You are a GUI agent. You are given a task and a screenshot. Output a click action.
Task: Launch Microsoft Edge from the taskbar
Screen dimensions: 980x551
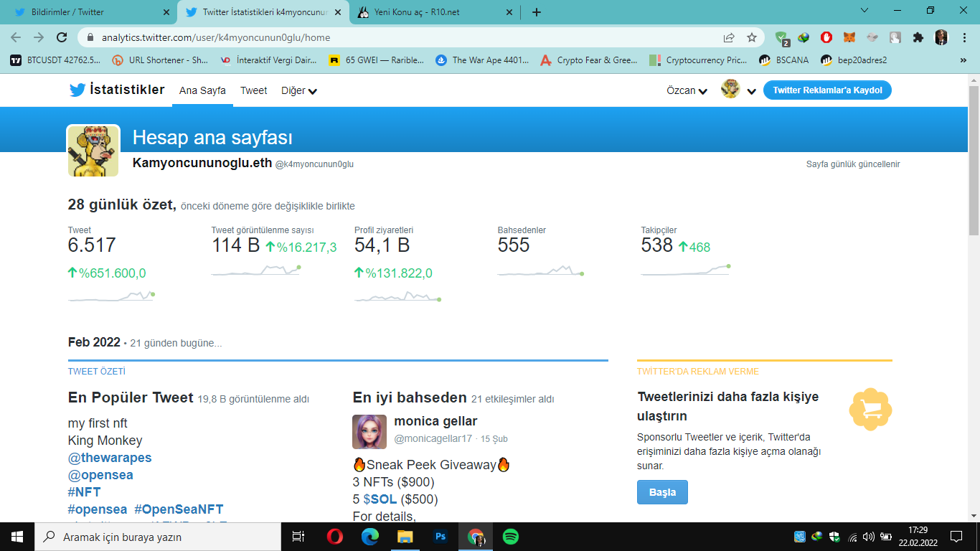click(x=370, y=537)
